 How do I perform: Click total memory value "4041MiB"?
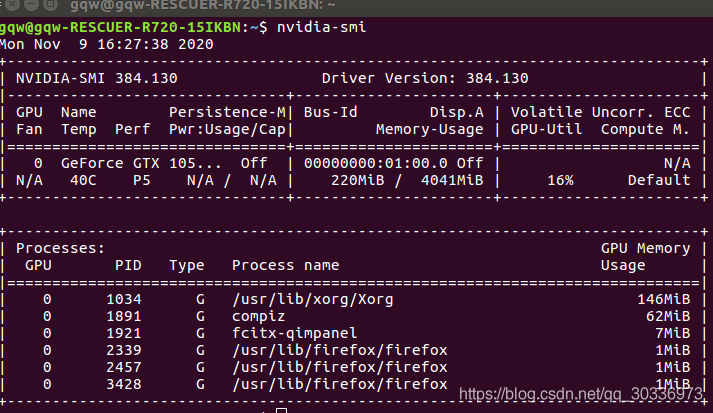[452, 181]
